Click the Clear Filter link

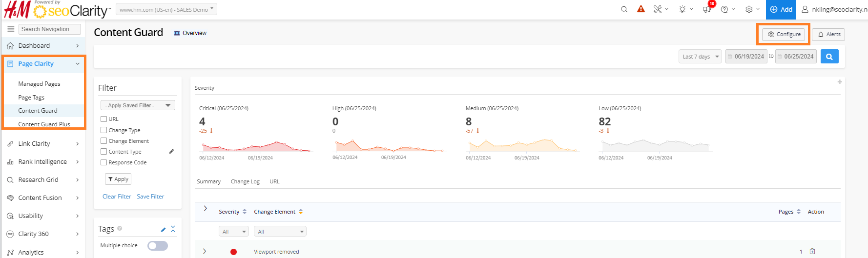117,197
